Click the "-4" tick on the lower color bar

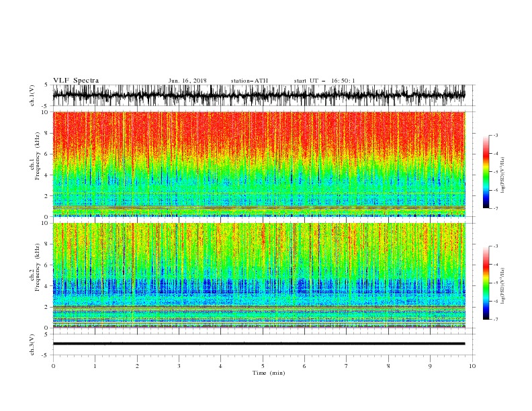(x=496, y=265)
